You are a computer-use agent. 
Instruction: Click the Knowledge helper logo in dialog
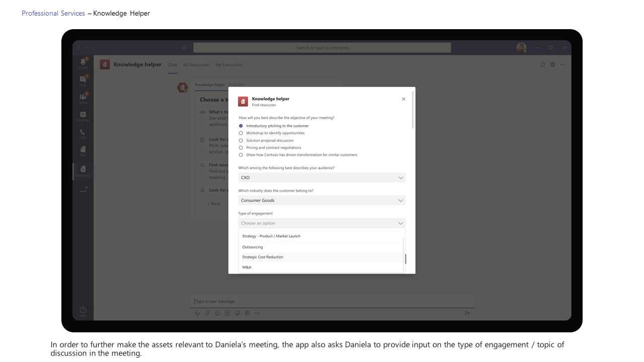(x=243, y=102)
